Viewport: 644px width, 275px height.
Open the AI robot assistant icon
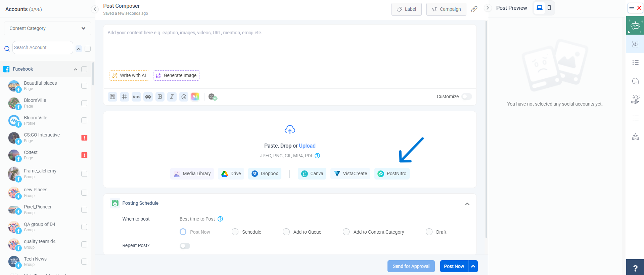coord(635,26)
